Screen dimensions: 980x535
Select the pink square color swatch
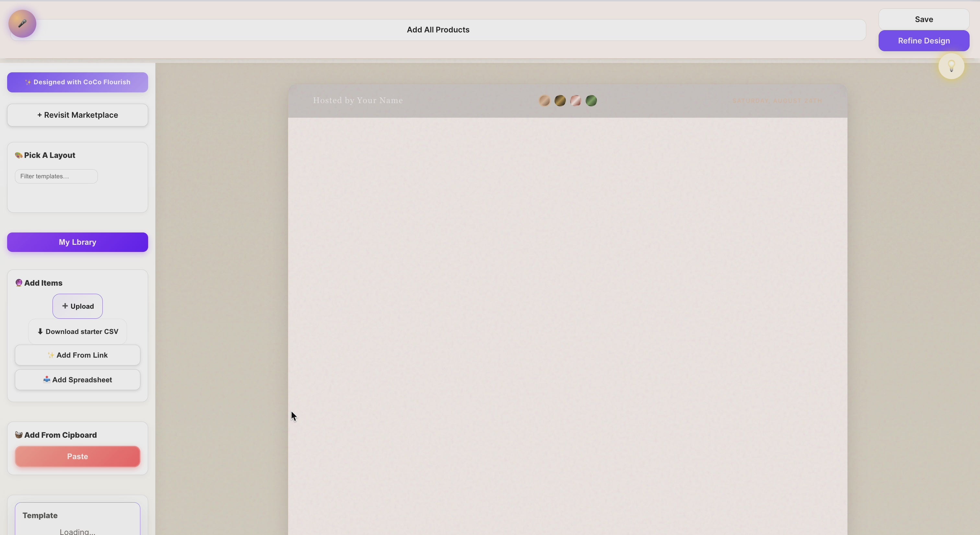[576, 101]
